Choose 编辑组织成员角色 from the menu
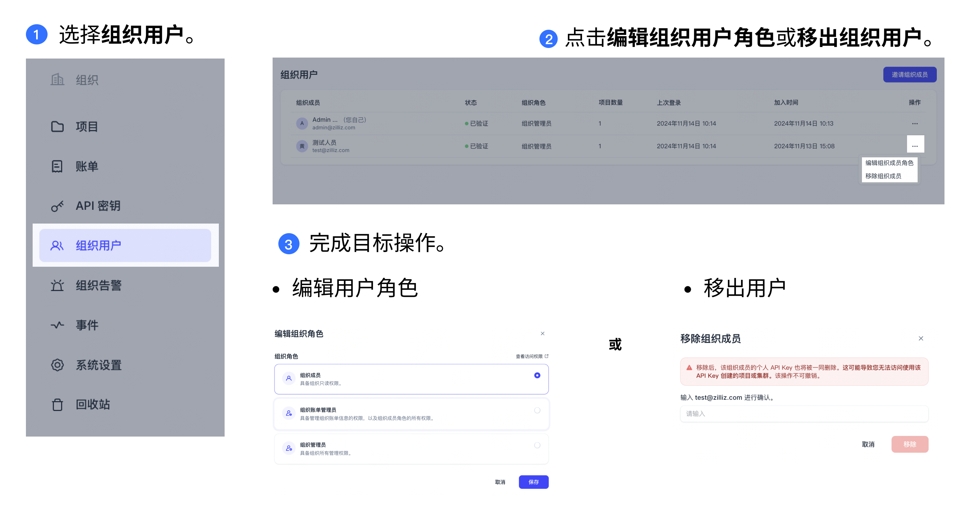 tap(889, 163)
